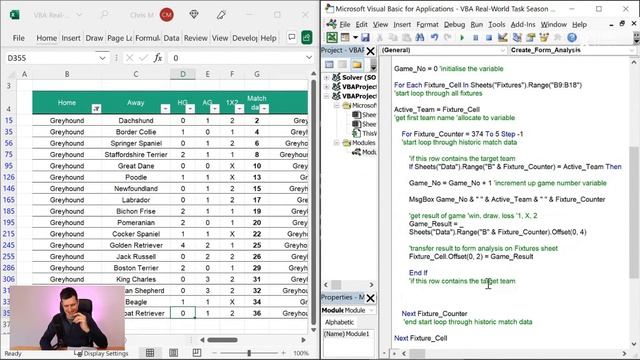Close the Project explorer panel
This screenshot has height=360, width=640.
(370, 51)
